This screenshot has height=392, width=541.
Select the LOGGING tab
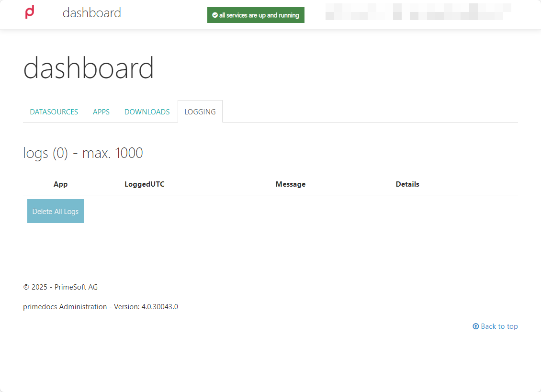pyautogui.click(x=200, y=112)
